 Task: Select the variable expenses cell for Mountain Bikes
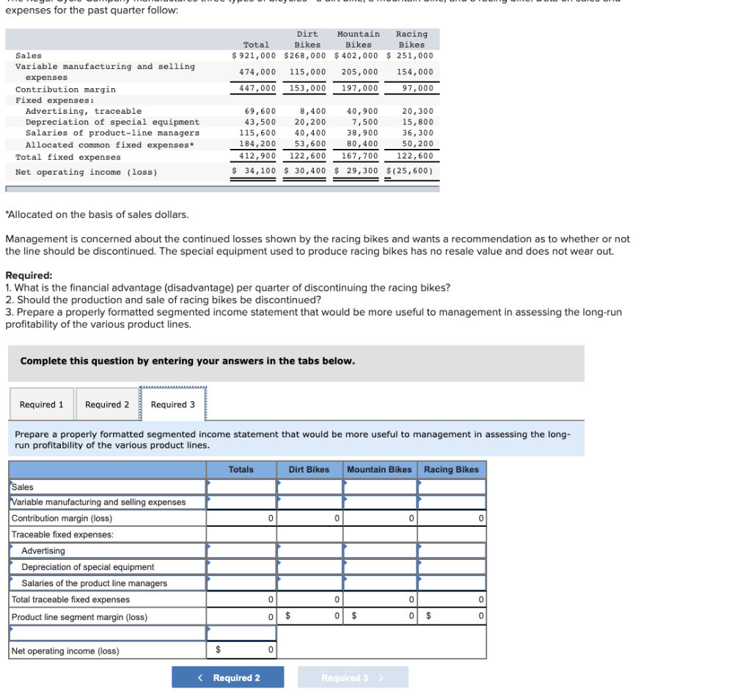click(x=379, y=502)
